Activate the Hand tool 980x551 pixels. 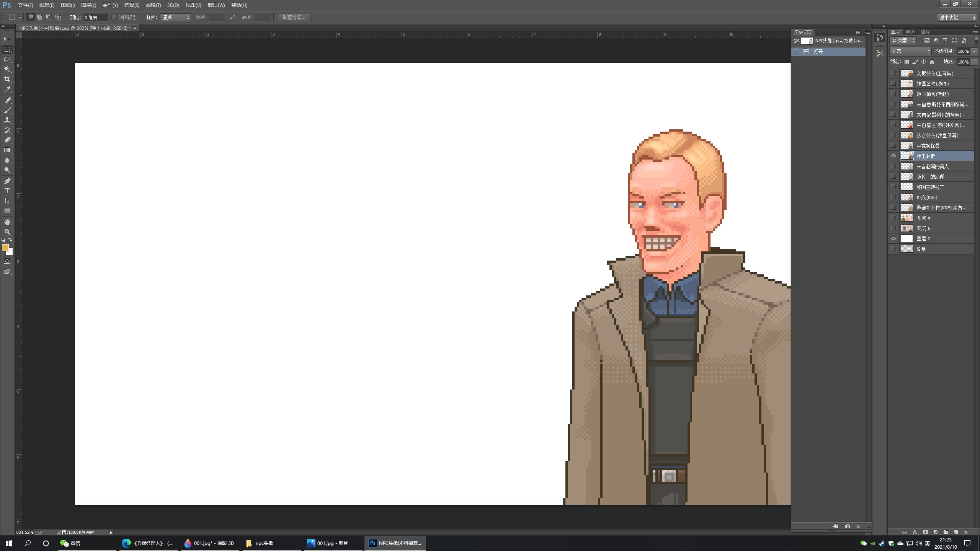pyautogui.click(x=7, y=222)
